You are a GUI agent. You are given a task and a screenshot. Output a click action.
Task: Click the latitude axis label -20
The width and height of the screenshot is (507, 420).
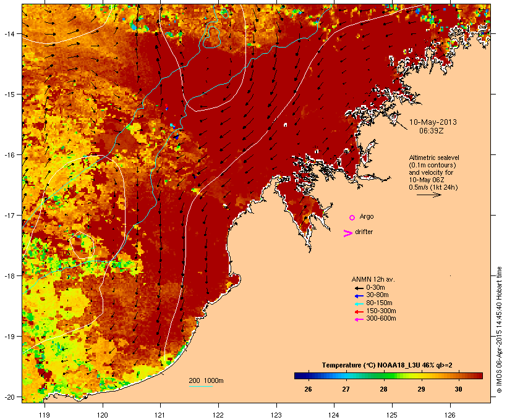point(9,397)
